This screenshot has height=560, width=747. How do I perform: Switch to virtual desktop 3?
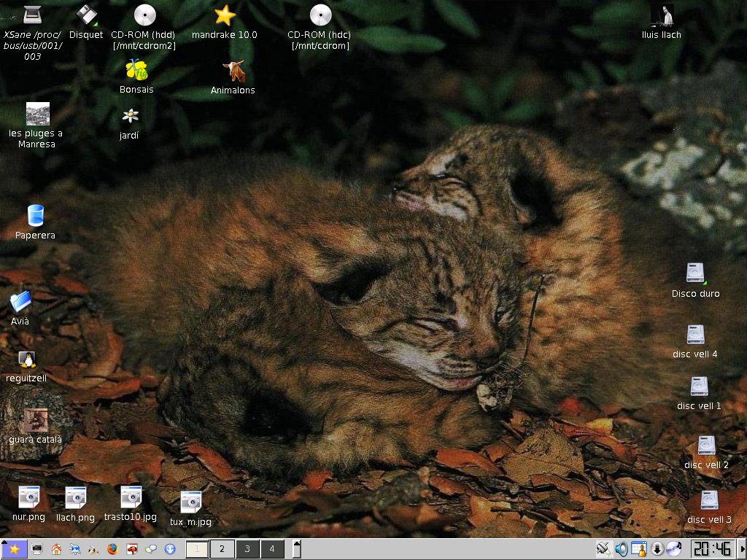(247, 549)
